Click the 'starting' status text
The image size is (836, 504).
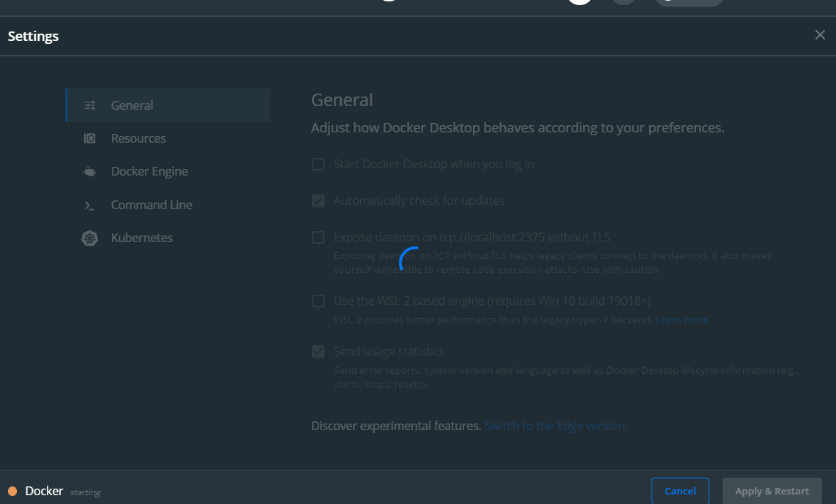86,493
